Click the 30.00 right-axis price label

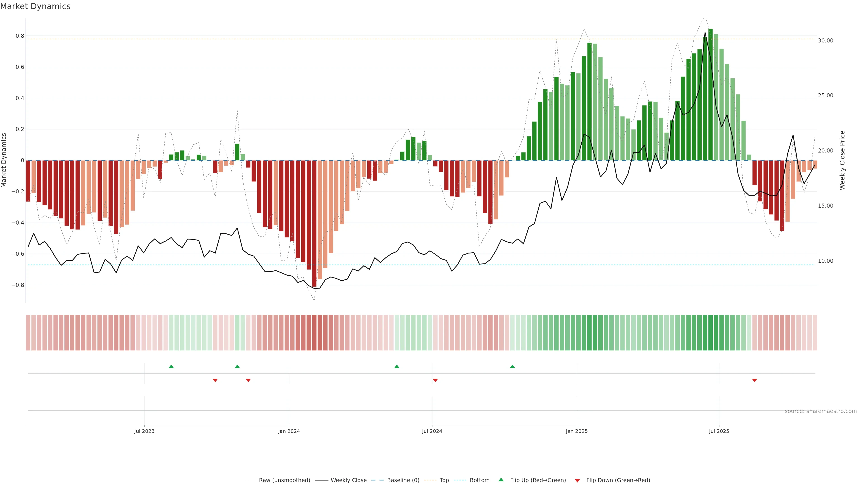[x=825, y=40]
